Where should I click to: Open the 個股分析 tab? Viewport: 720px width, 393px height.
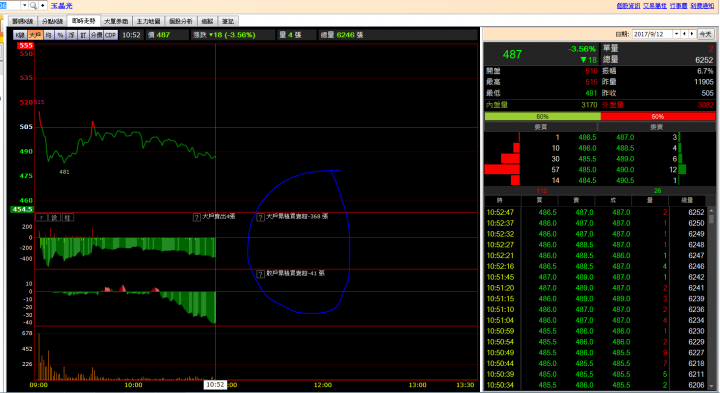coord(181,21)
